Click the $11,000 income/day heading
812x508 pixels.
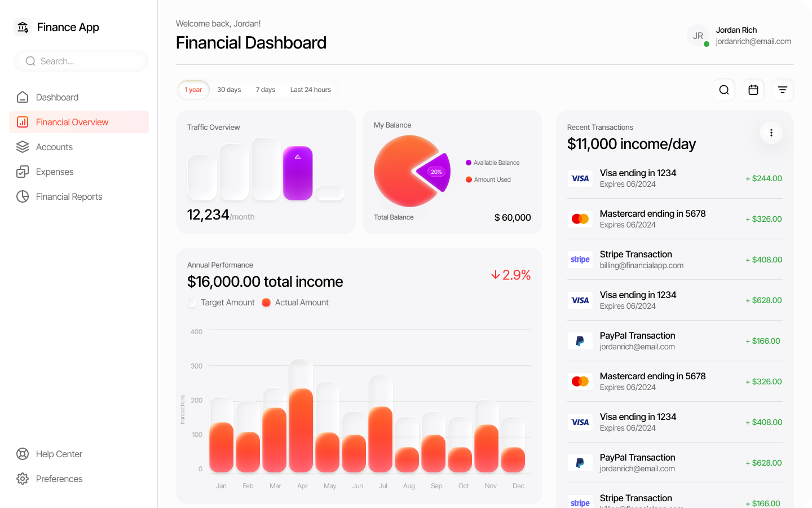pyautogui.click(x=632, y=144)
